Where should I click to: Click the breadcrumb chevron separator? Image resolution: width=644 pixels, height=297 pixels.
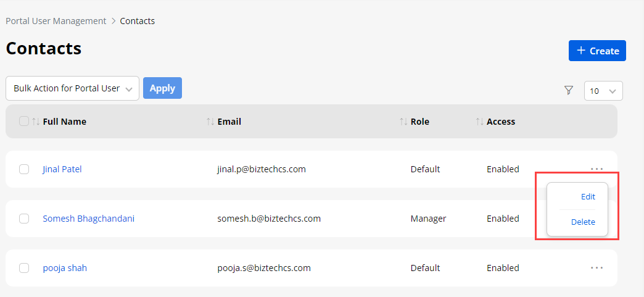coord(114,21)
